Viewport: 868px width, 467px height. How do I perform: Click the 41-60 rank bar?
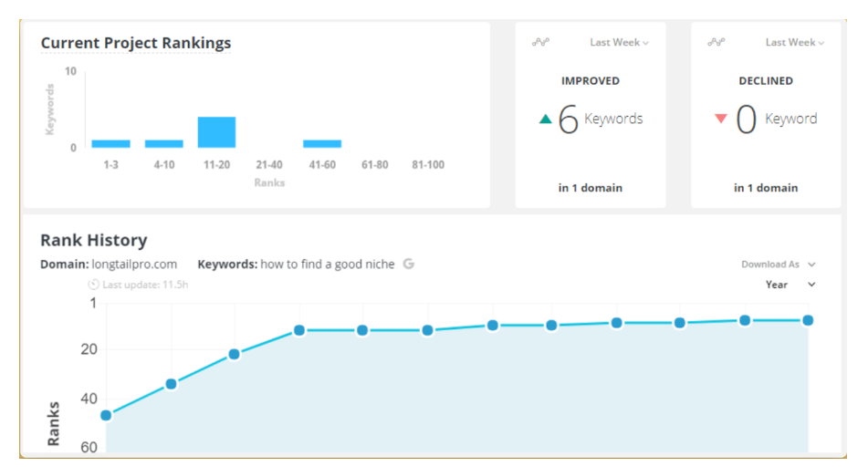(322, 143)
